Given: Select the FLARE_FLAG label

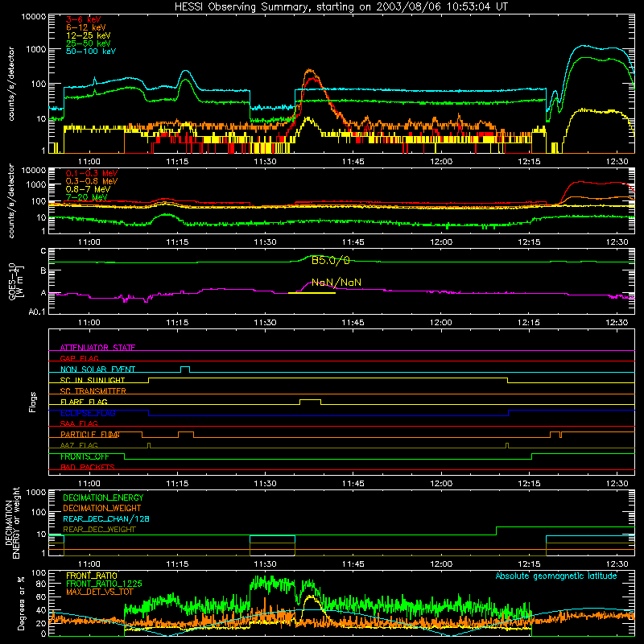Looking at the screenshot, I should 84,402.
